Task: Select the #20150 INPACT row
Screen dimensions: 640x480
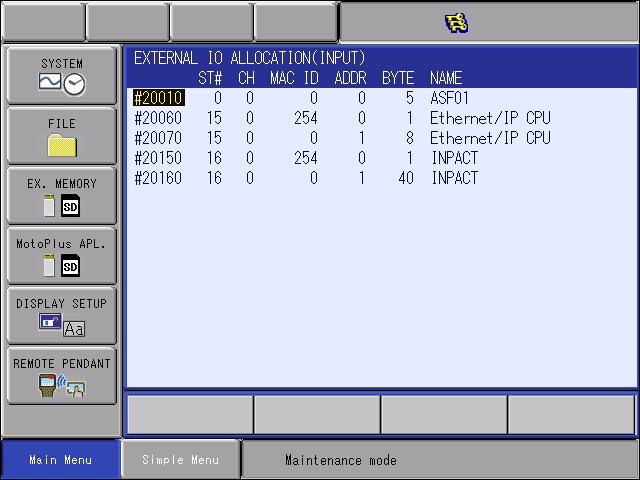Action: pos(158,158)
